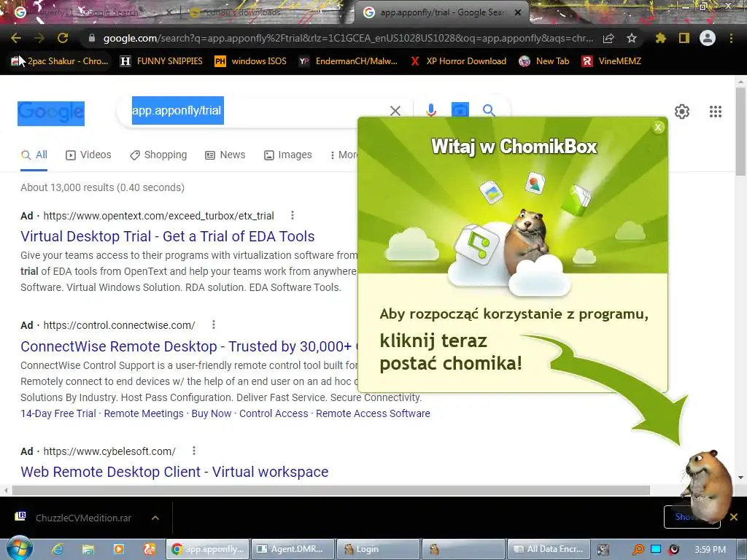This screenshot has height=560, width=747.
Task: Switch to the News results tab
Action: coord(225,155)
